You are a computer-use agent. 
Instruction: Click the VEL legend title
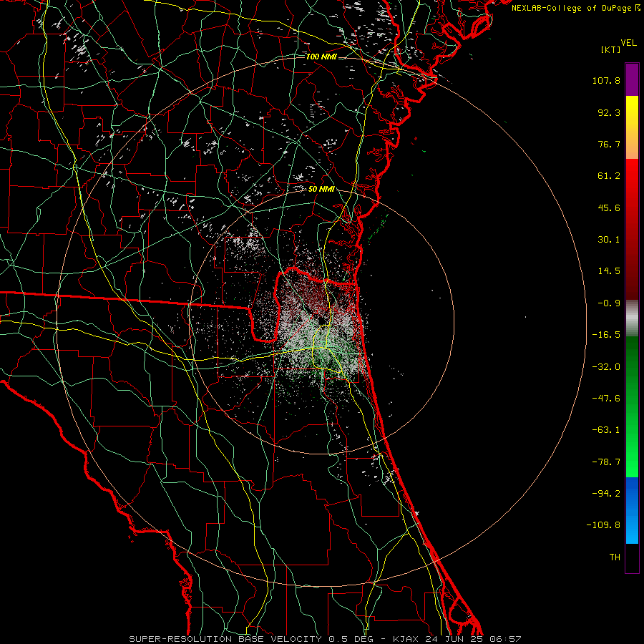coord(628,43)
